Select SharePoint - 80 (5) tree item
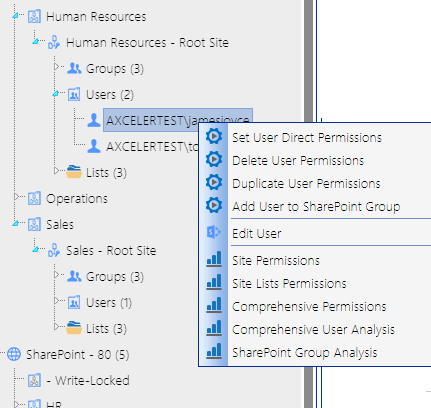 point(77,355)
